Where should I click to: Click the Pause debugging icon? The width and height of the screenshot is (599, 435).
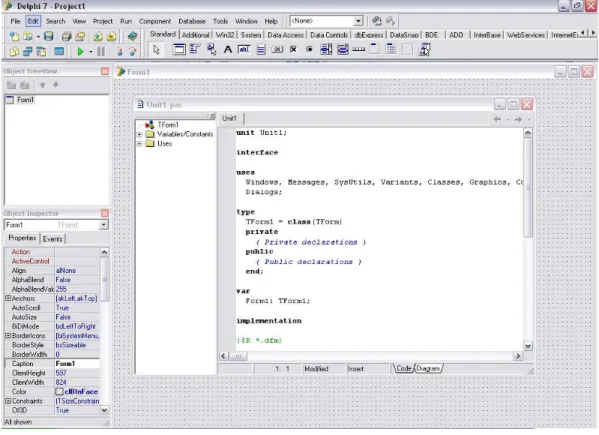[101, 51]
